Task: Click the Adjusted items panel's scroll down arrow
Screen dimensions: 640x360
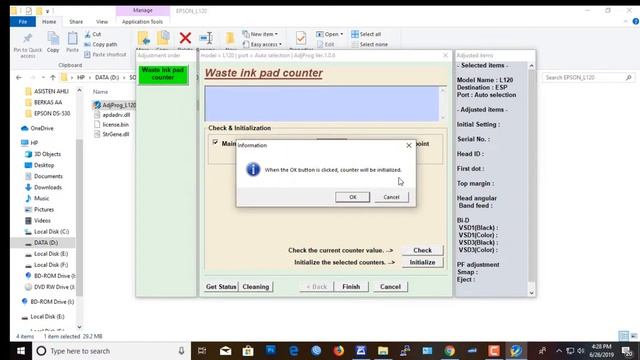Action: pos(531,293)
